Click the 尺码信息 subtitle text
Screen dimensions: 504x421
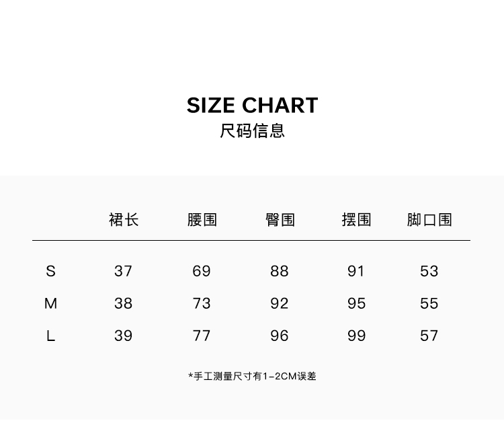(x=252, y=130)
